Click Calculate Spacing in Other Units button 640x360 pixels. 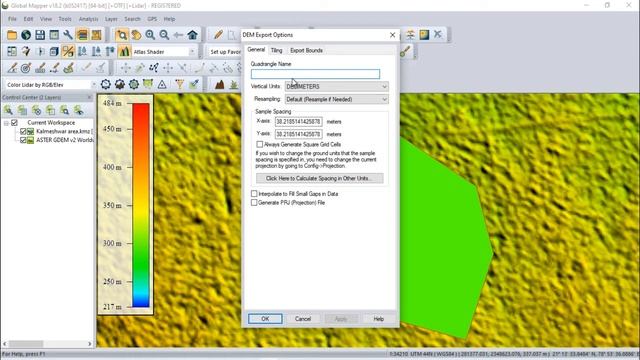point(320,178)
